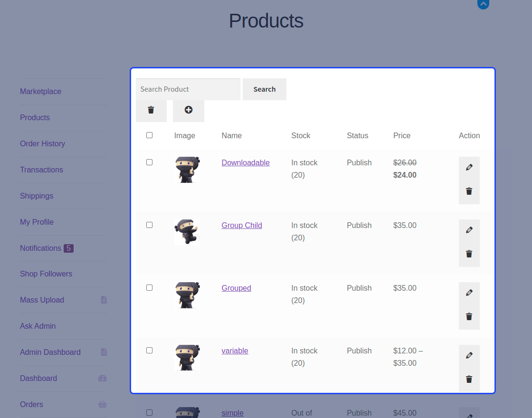Open the Transactions section from the sidebar

point(41,170)
